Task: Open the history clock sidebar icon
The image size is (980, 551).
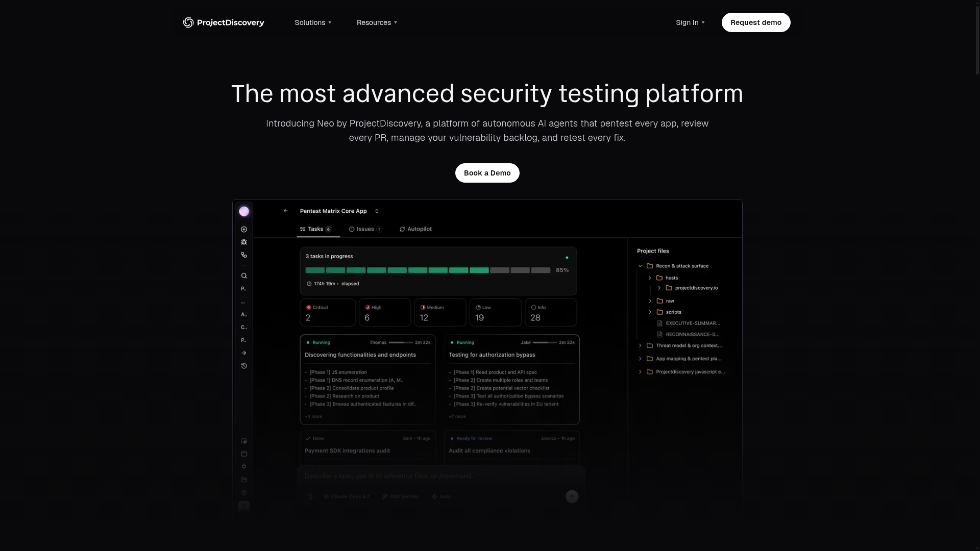Action: (244, 366)
